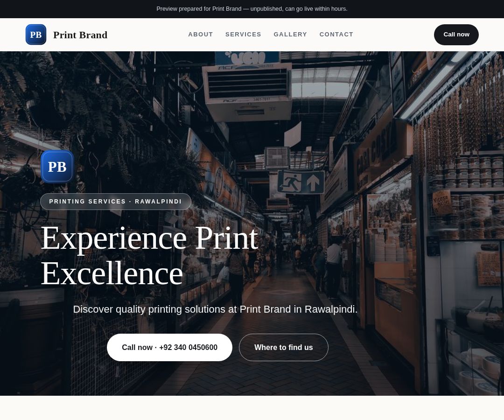Open the Services nav link
This screenshot has height=420, width=504.
[243, 35]
